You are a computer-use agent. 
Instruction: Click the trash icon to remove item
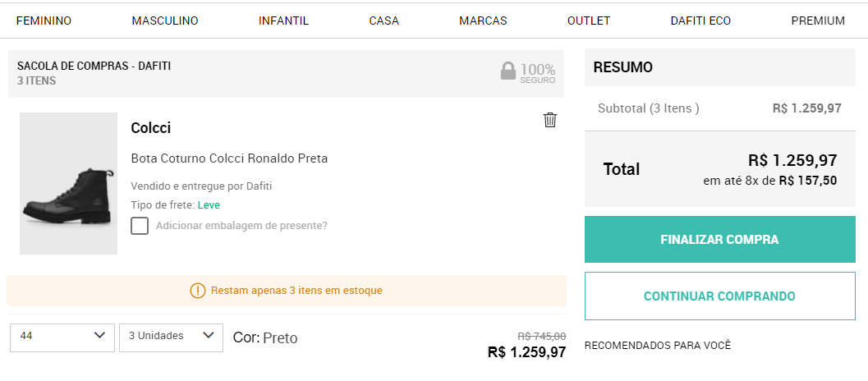click(550, 121)
